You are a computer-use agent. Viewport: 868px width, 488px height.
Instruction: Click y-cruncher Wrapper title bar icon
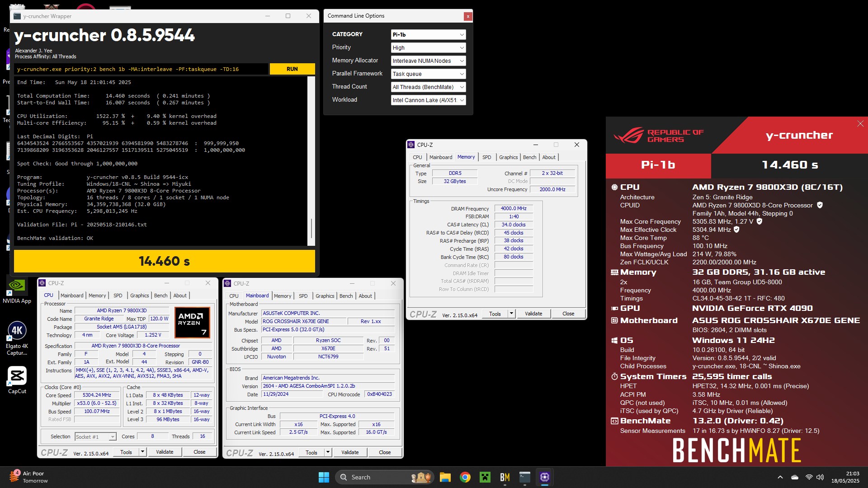pos(17,16)
